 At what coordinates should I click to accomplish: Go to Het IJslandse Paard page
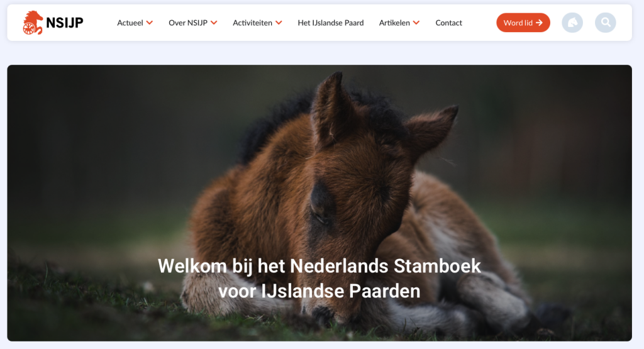click(331, 23)
